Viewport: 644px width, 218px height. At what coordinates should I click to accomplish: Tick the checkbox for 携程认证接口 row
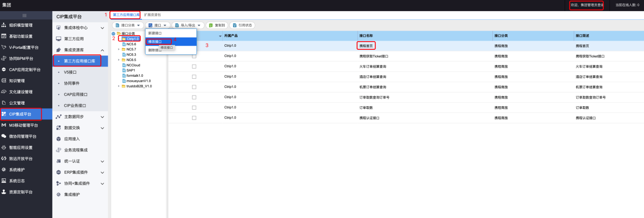click(x=194, y=118)
